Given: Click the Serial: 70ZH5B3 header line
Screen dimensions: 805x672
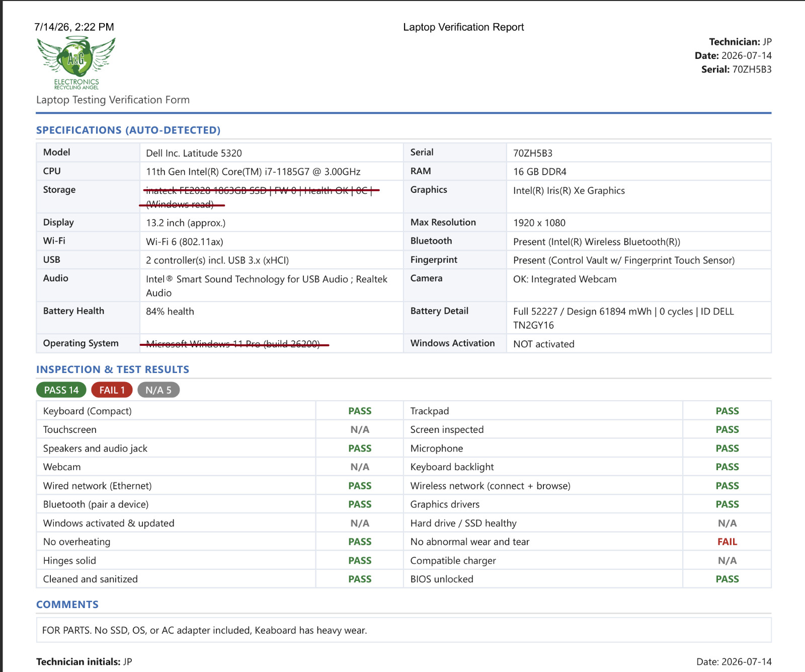Looking at the screenshot, I should 736,69.
